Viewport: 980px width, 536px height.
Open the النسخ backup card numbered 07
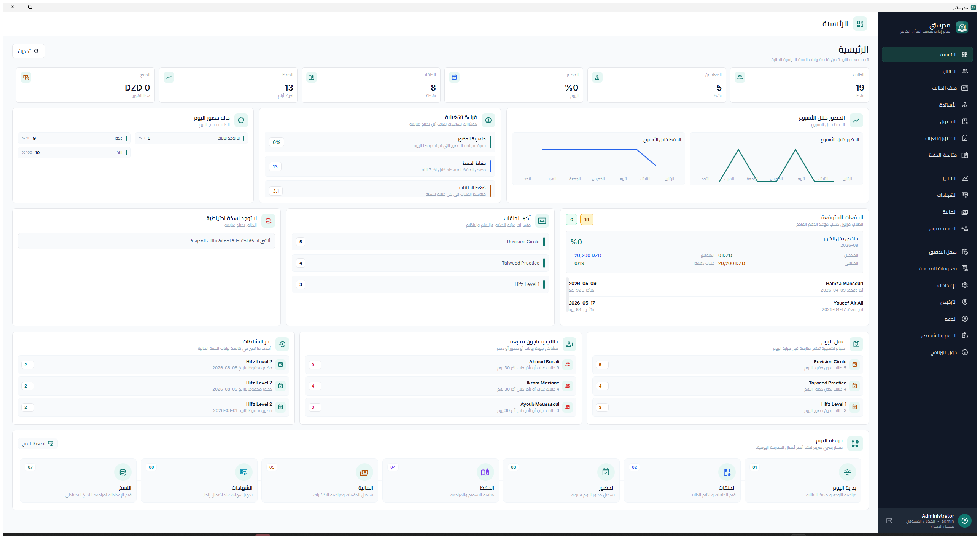[x=78, y=480]
